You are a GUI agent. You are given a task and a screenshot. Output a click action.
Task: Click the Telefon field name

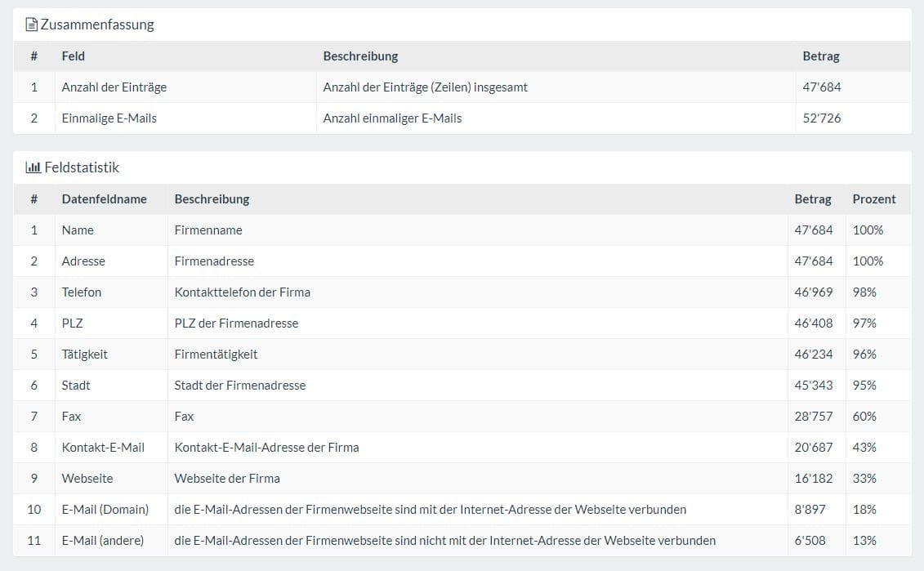82,292
